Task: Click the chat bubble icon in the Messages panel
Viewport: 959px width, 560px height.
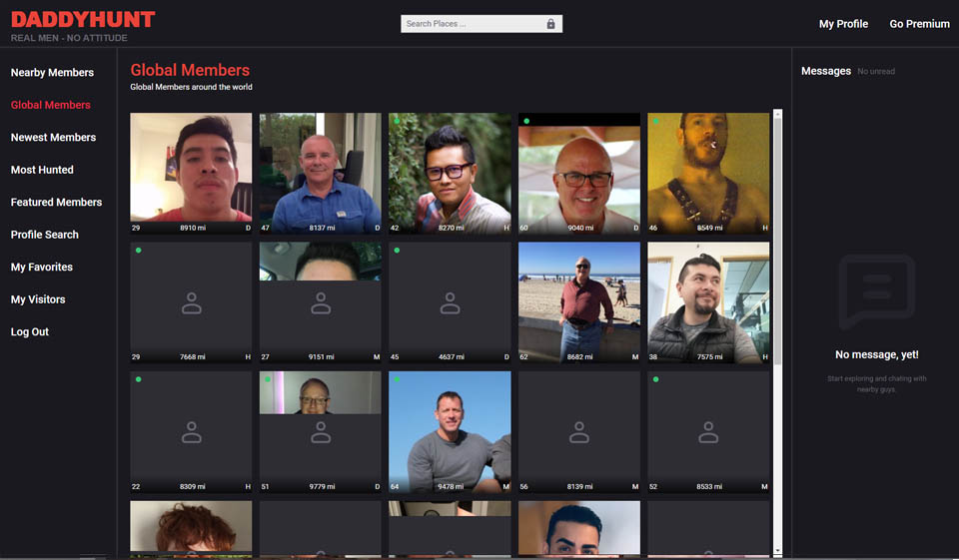Action: tap(876, 291)
